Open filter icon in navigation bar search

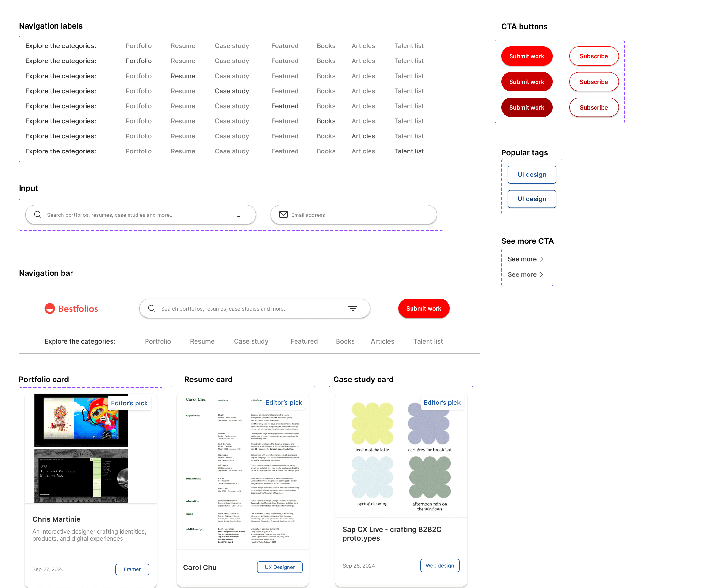[x=353, y=308]
